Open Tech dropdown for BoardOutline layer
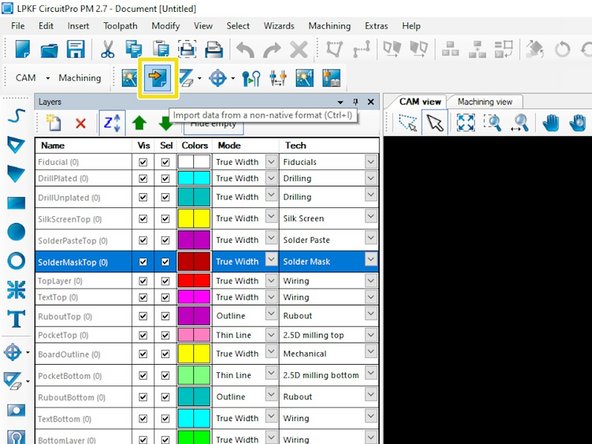Viewport: 592px width, 444px height. coord(371,352)
